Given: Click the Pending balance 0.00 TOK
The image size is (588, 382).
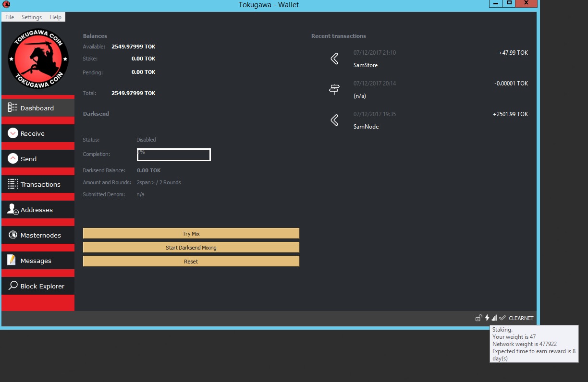Looking at the screenshot, I should pos(144,72).
